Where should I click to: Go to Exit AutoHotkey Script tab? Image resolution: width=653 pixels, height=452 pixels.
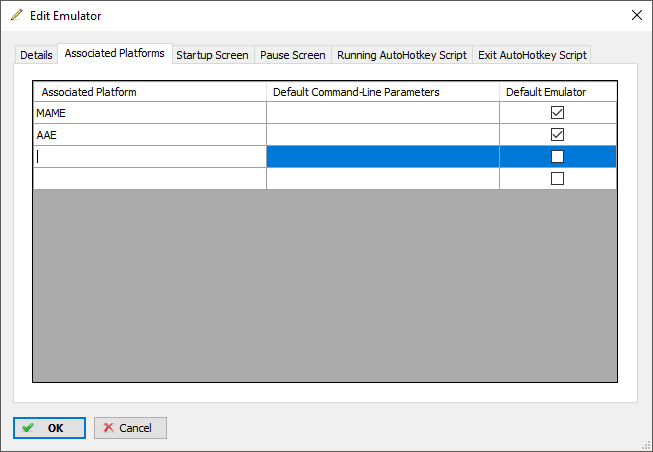tap(532, 55)
